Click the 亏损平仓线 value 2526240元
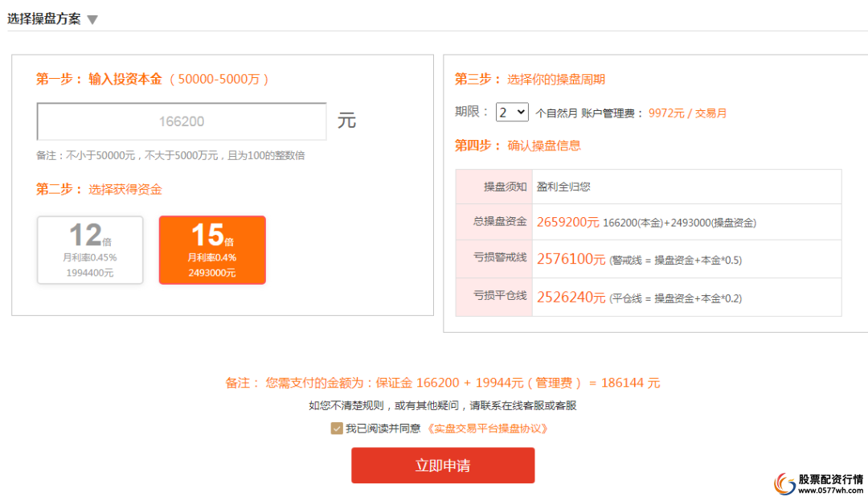 click(x=572, y=297)
